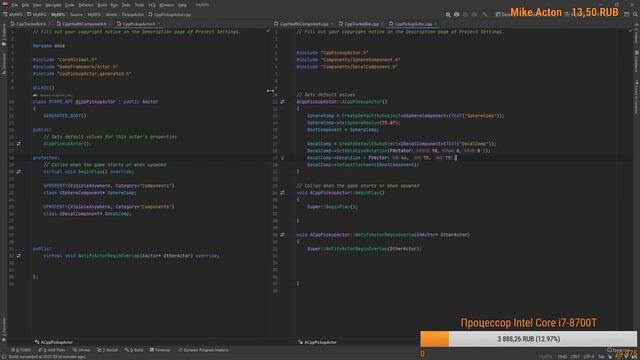The width and height of the screenshot is (640, 360).
Task: Close the CppTrackerBot.cpp tab
Action: point(382,24)
